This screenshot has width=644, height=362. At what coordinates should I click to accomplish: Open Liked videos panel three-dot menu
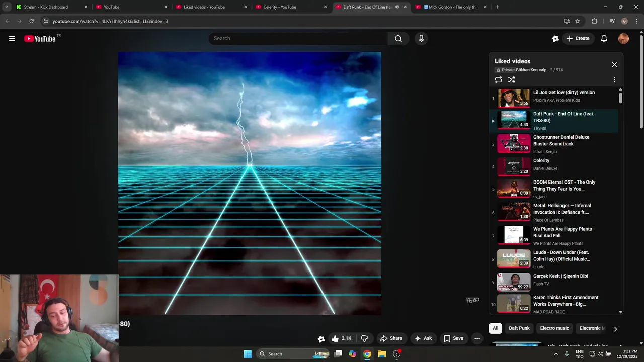pyautogui.click(x=614, y=80)
